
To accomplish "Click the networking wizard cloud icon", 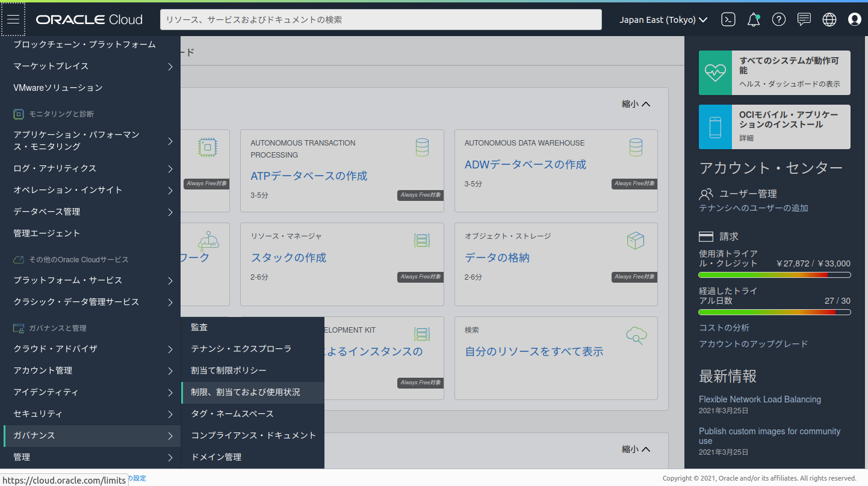I will (x=208, y=241).
